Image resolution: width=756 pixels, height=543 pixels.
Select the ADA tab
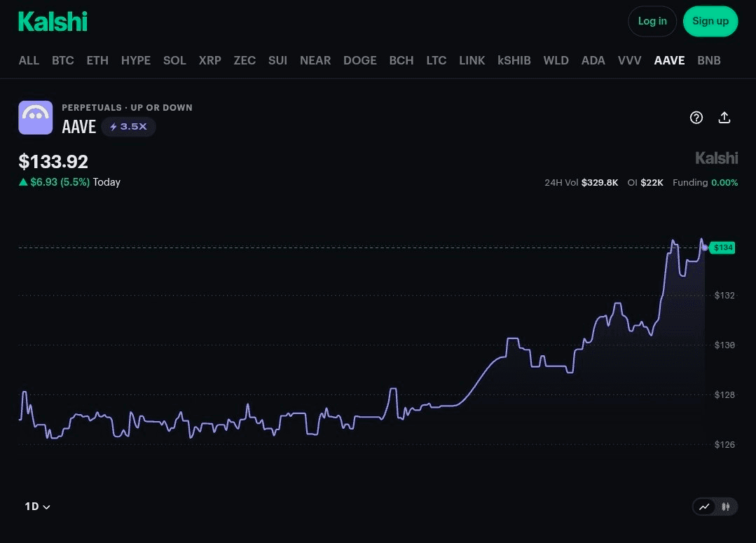tap(593, 60)
